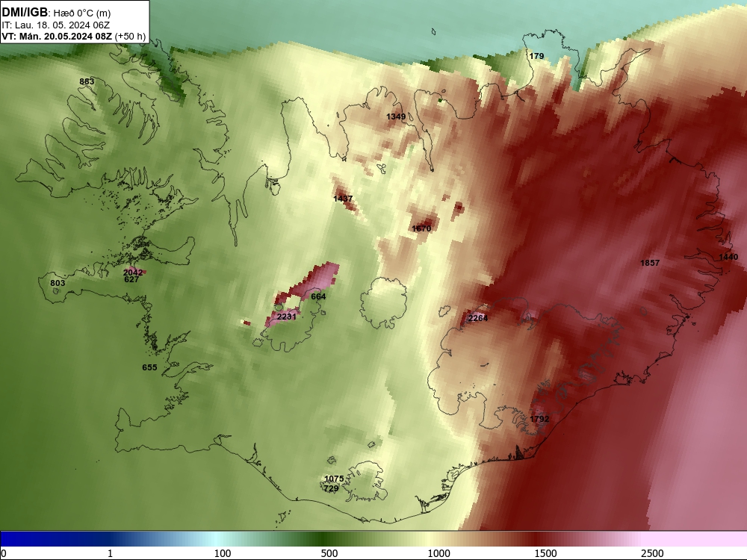Click the 627 value label
This screenshot has width=747, height=560.
[131, 279]
